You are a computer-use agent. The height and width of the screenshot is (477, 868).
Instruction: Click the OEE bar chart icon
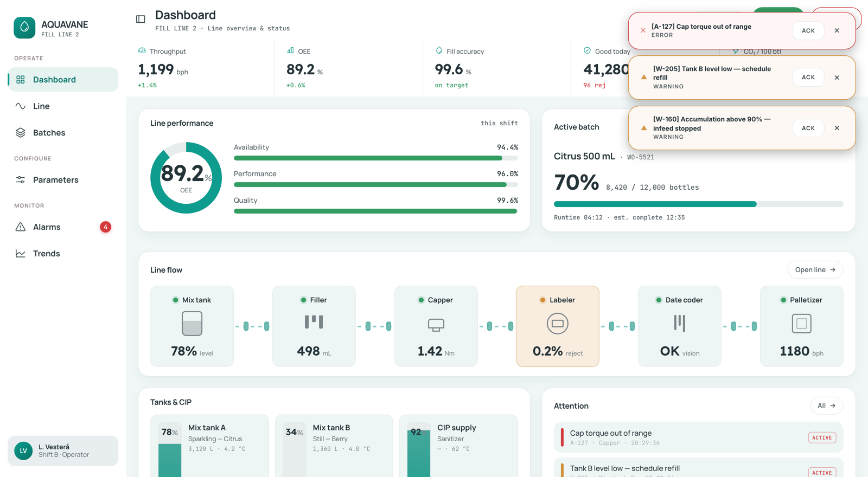tap(291, 50)
